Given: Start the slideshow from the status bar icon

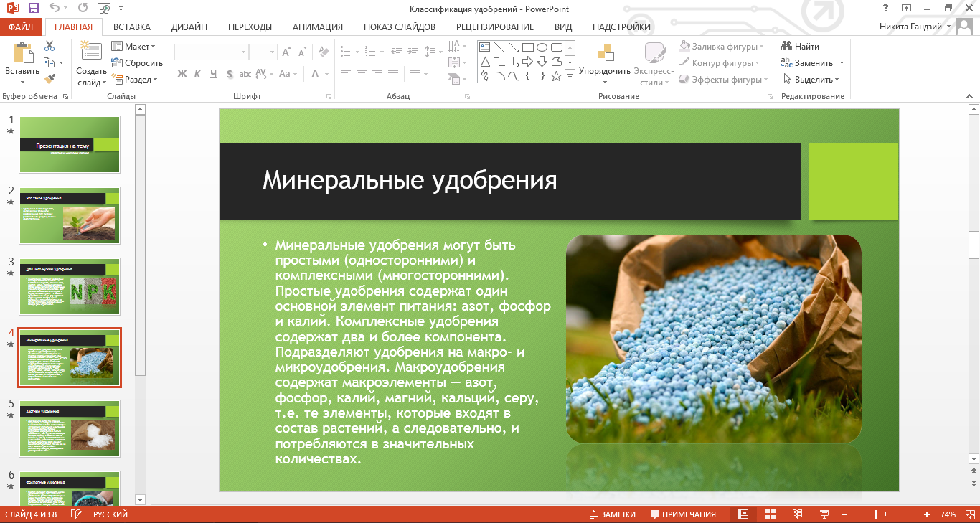Looking at the screenshot, I should pos(824,514).
